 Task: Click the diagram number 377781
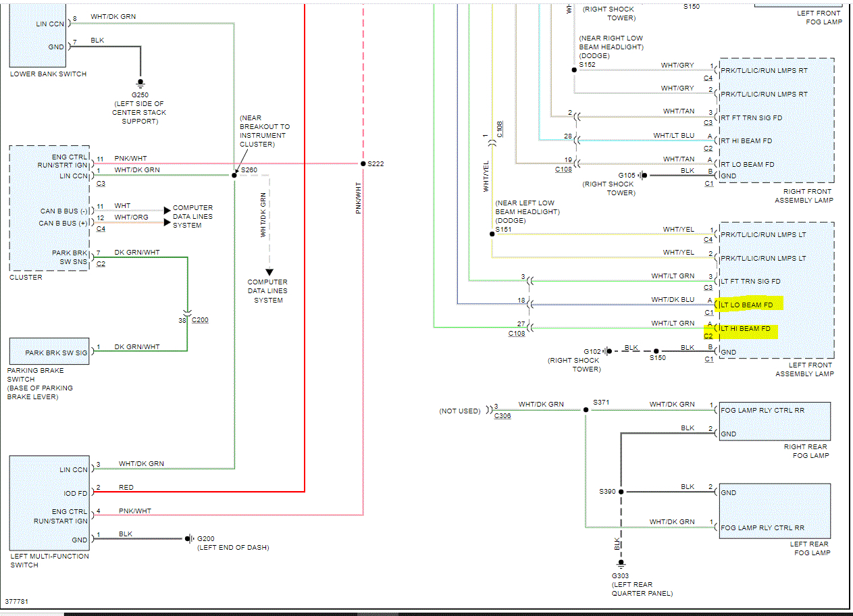[17, 600]
